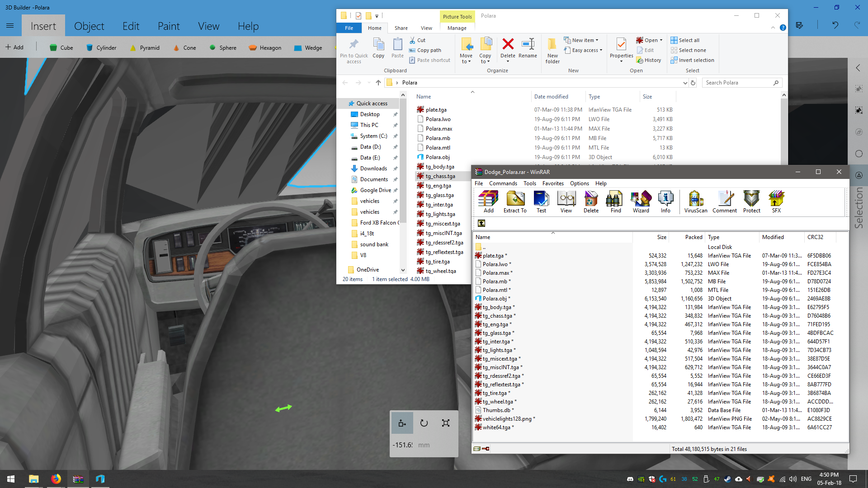Go up one folder level in WinRAR
868x488 pixels.
pos(481,223)
